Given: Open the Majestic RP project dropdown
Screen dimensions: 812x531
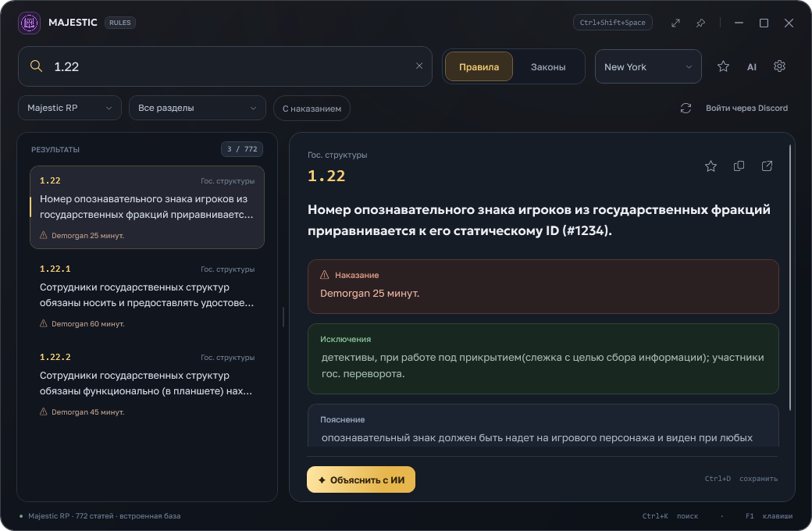Looking at the screenshot, I should (70, 108).
